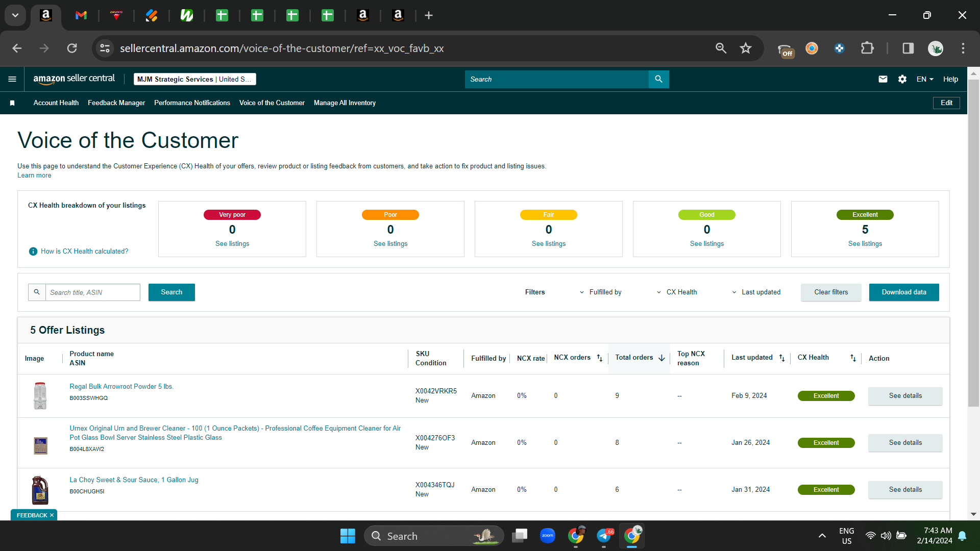Open How is CX Health calculated link
Image resolution: width=980 pixels, height=551 pixels.
click(84, 252)
